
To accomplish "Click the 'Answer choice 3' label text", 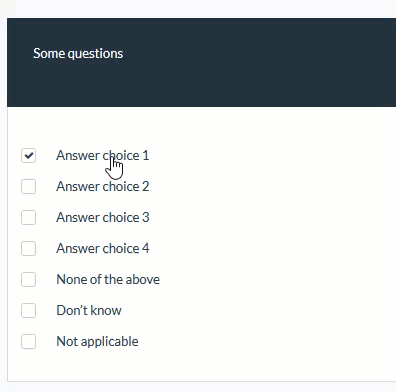I will 103,218.
